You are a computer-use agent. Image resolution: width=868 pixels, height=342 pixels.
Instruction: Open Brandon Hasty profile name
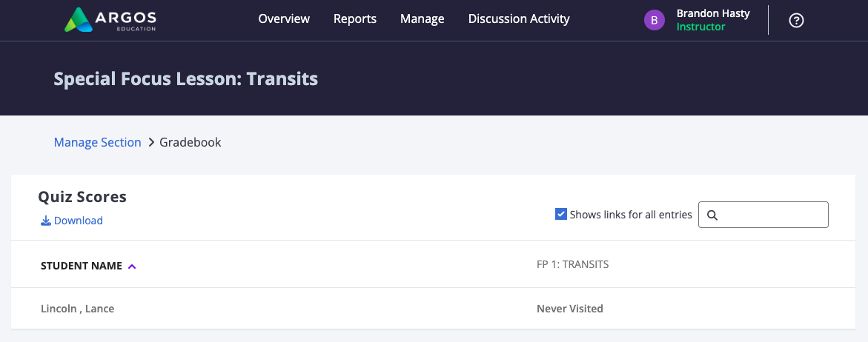click(713, 13)
